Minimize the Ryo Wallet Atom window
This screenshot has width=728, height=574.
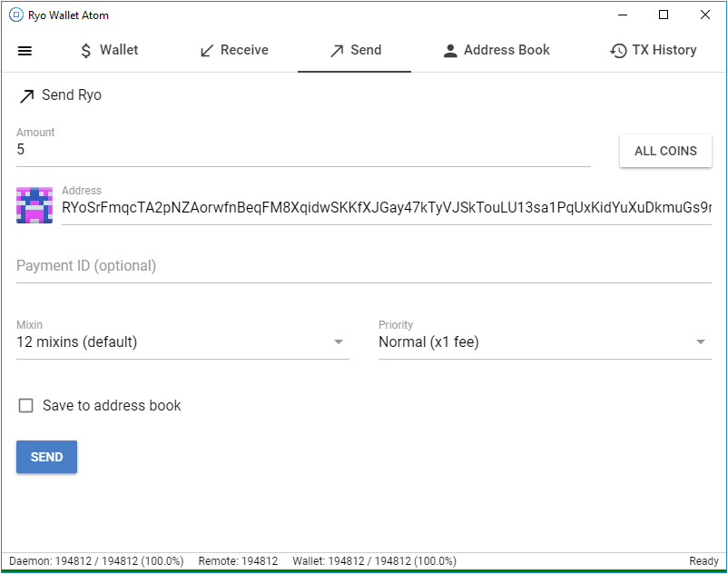point(623,15)
